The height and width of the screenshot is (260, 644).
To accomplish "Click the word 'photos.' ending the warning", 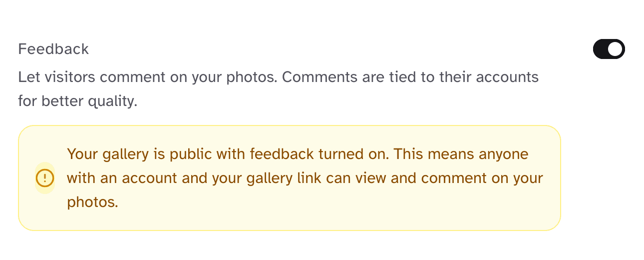I will pyautogui.click(x=92, y=202).
